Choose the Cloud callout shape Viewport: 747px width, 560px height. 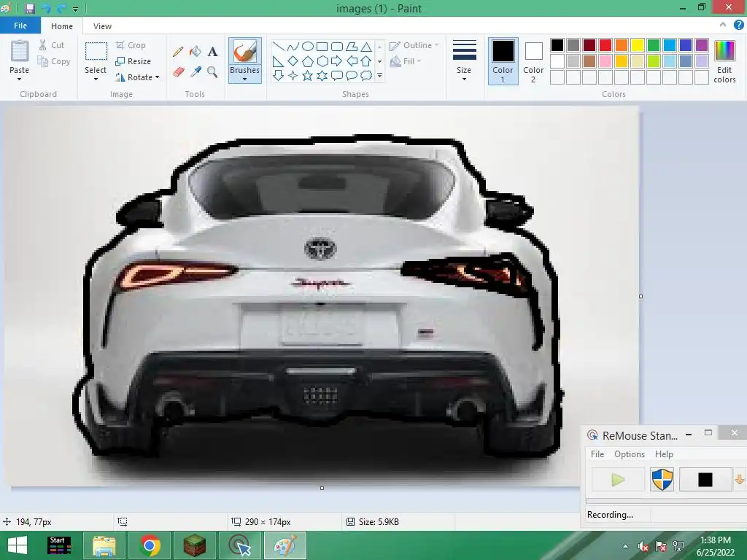366,75
